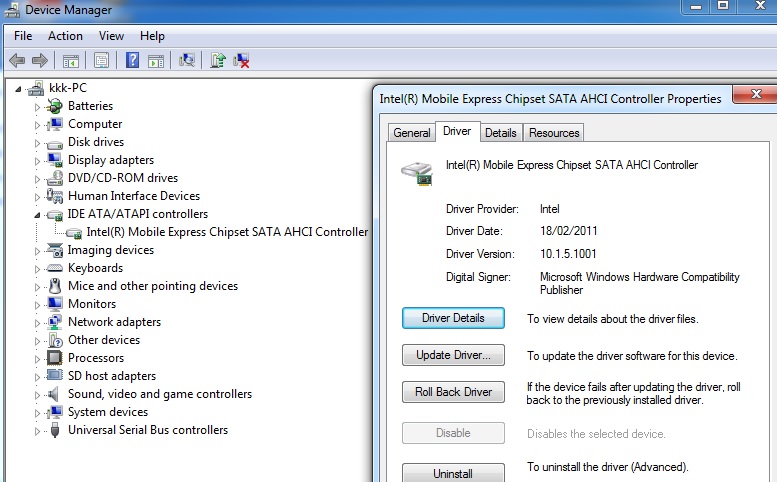777x482 pixels.
Task: Select the Network adapters icon
Action: pos(54,322)
